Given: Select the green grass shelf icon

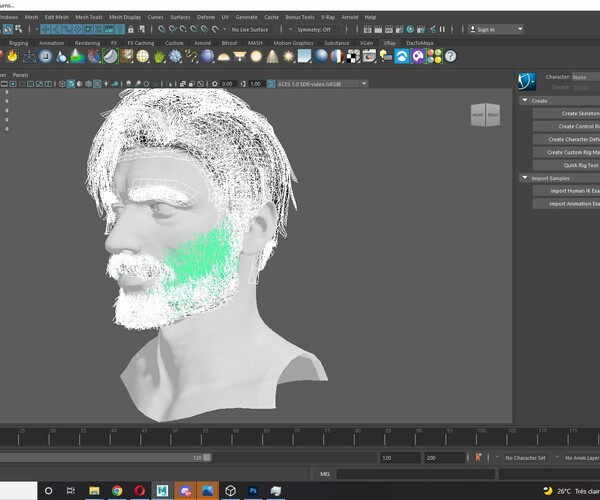Looking at the screenshot, I should tap(159, 57).
